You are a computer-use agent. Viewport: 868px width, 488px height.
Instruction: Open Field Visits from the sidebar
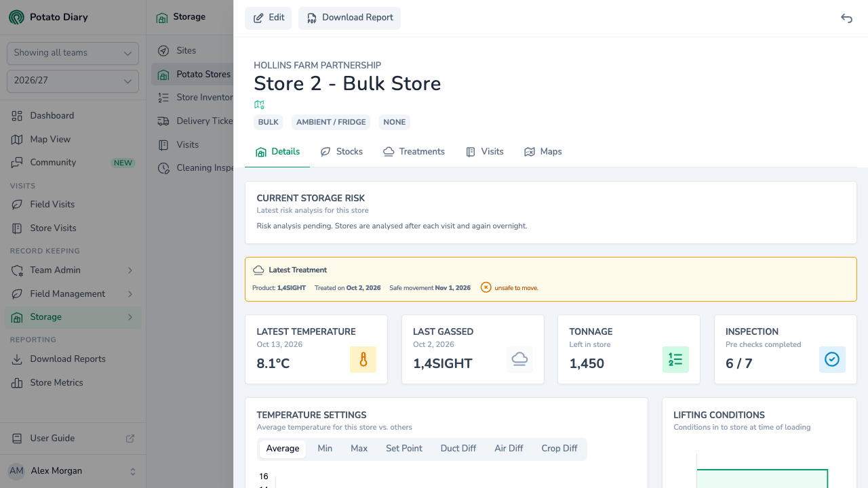pos(73,205)
